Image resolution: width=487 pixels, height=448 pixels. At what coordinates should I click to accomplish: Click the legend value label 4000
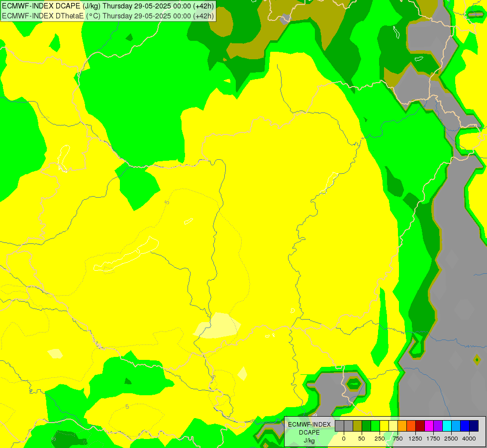(x=469, y=439)
